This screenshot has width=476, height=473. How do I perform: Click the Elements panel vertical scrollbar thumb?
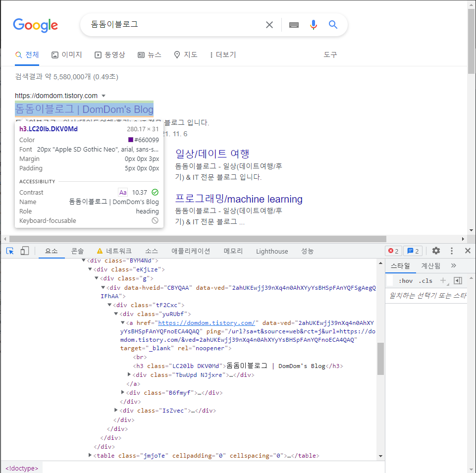click(380, 359)
